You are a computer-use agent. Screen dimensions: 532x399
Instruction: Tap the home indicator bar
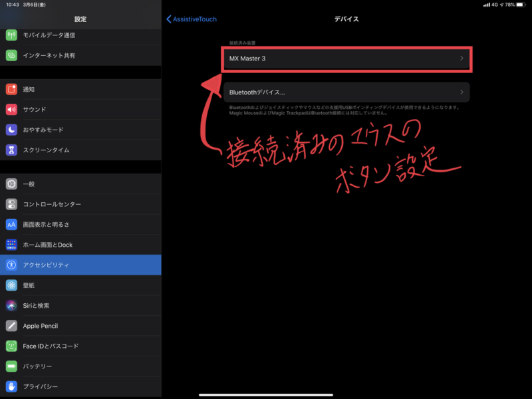point(265,395)
